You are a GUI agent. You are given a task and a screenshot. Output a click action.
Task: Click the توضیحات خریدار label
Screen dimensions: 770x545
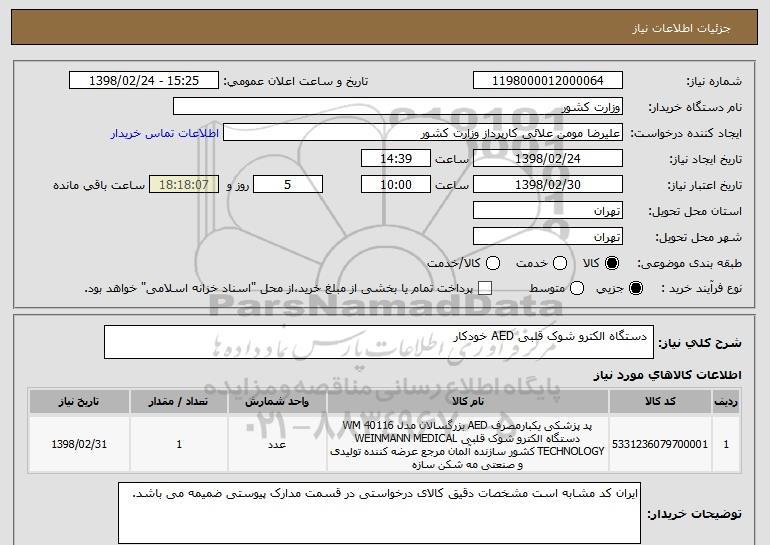[694, 514]
